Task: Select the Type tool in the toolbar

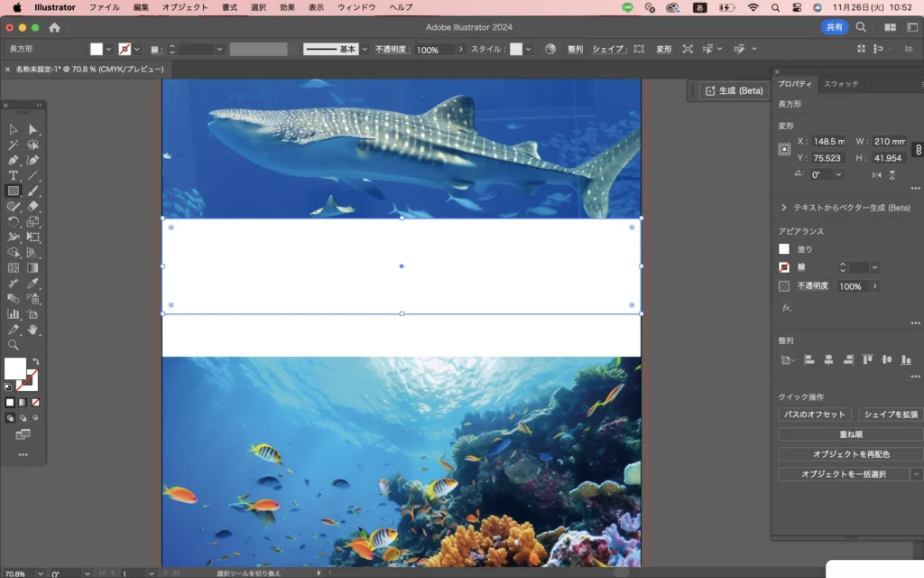Action: coord(14,175)
